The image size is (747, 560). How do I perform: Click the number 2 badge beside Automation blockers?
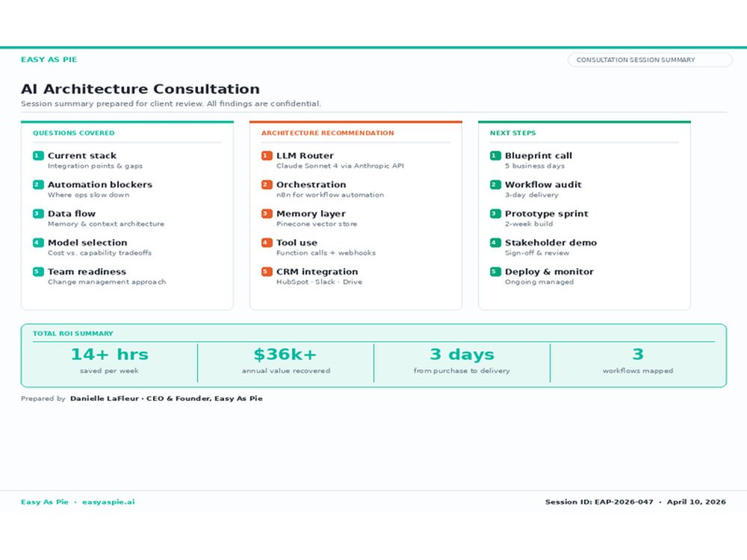pyautogui.click(x=38, y=184)
